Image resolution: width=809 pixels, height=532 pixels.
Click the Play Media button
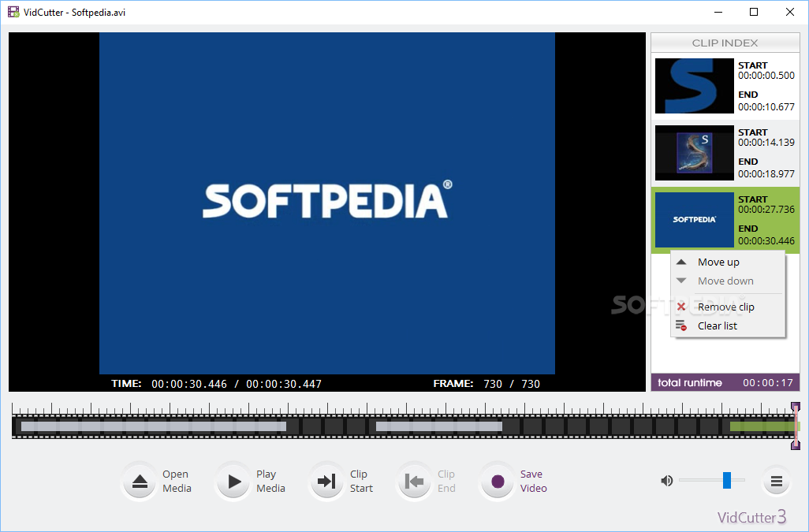point(233,482)
